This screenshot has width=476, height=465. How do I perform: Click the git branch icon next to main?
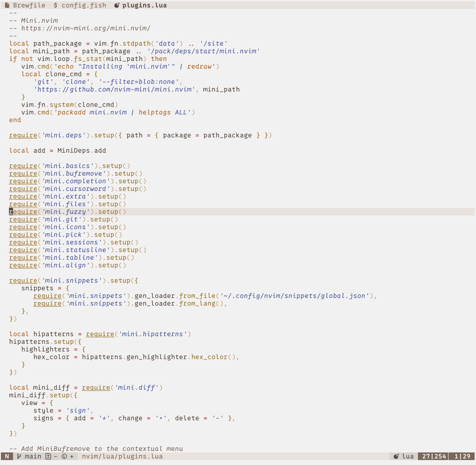(x=19, y=456)
